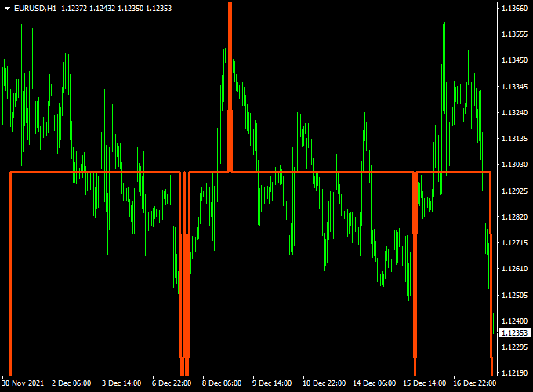The width and height of the screenshot is (533, 392).
Task: Select price scale value 1.12190
Action: [x=514, y=373]
